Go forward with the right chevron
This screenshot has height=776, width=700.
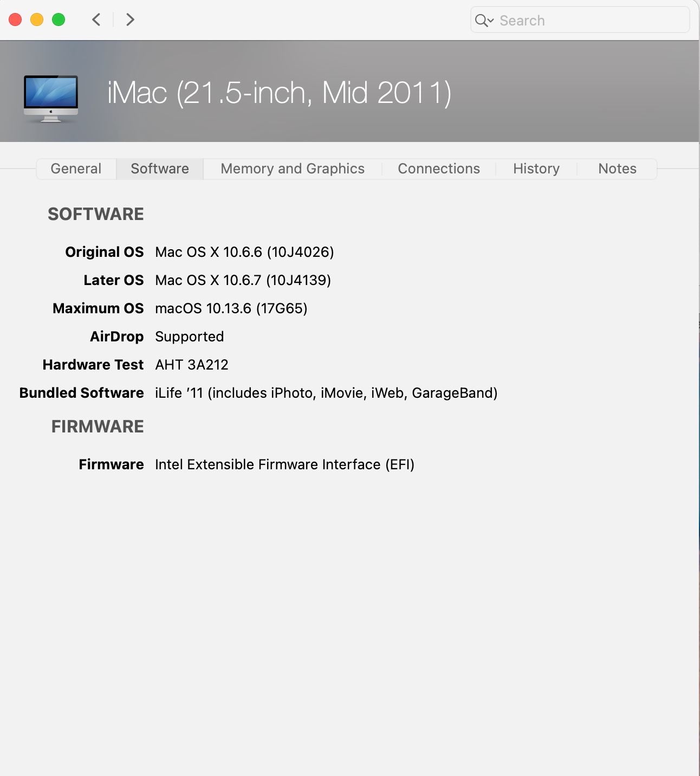point(130,20)
